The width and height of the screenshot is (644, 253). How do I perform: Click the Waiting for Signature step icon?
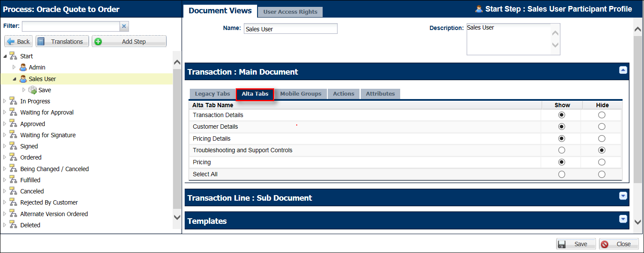(13, 135)
